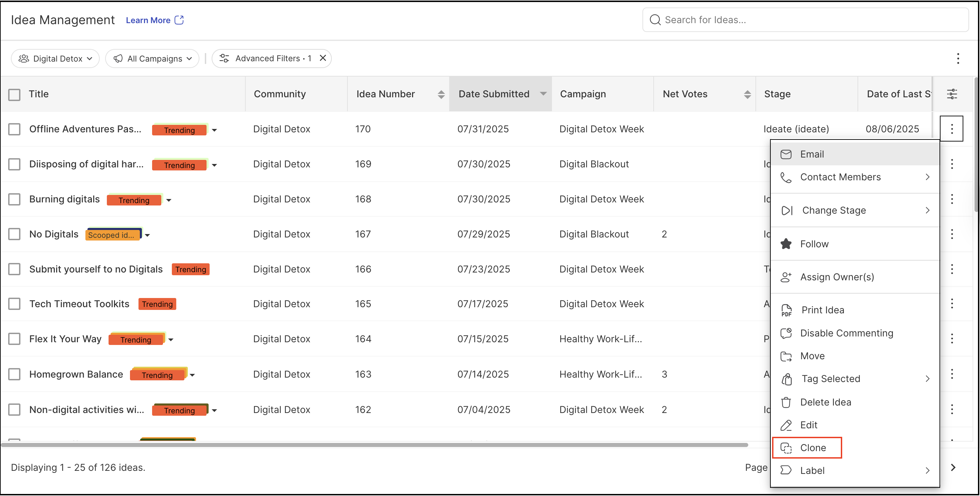Toggle Date Submitted sort arrow

point(543,94)
